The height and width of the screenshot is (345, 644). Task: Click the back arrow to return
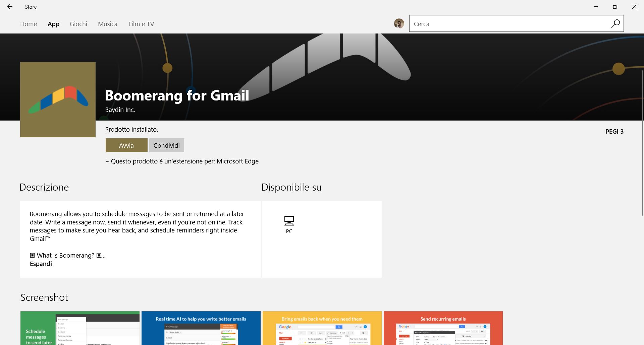point(10,7)
